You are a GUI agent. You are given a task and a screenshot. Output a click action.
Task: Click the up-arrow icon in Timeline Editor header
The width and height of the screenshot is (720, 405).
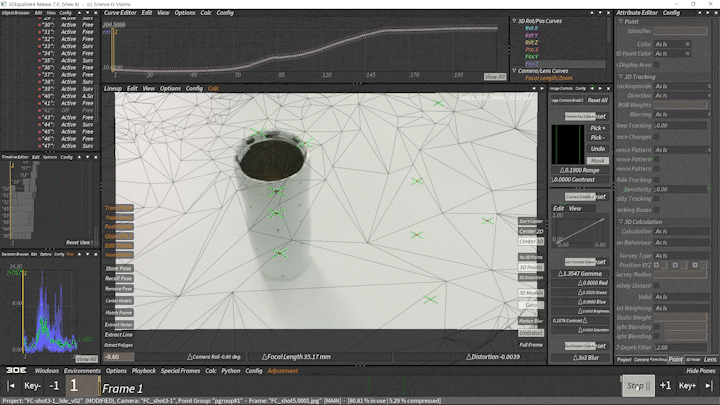point(79,157)
